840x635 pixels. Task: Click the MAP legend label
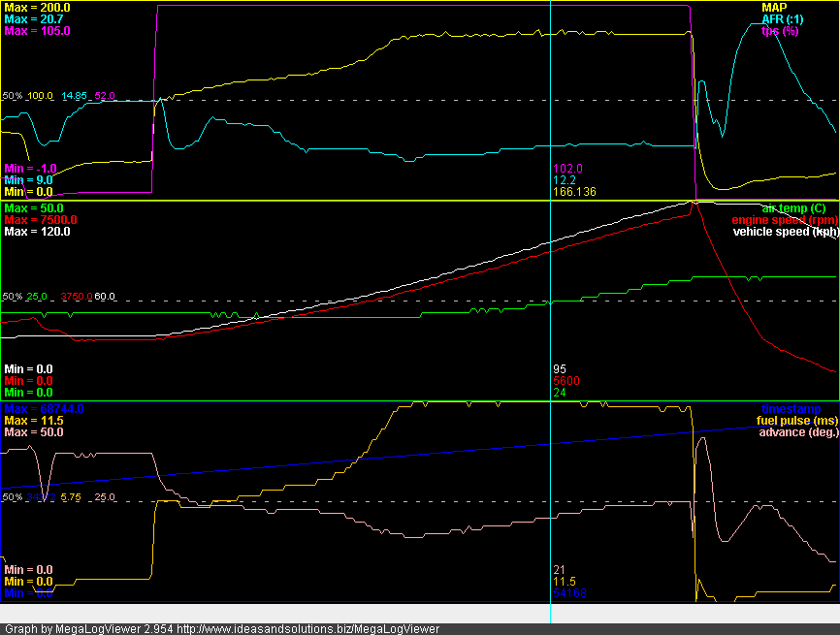click(773, 7)
